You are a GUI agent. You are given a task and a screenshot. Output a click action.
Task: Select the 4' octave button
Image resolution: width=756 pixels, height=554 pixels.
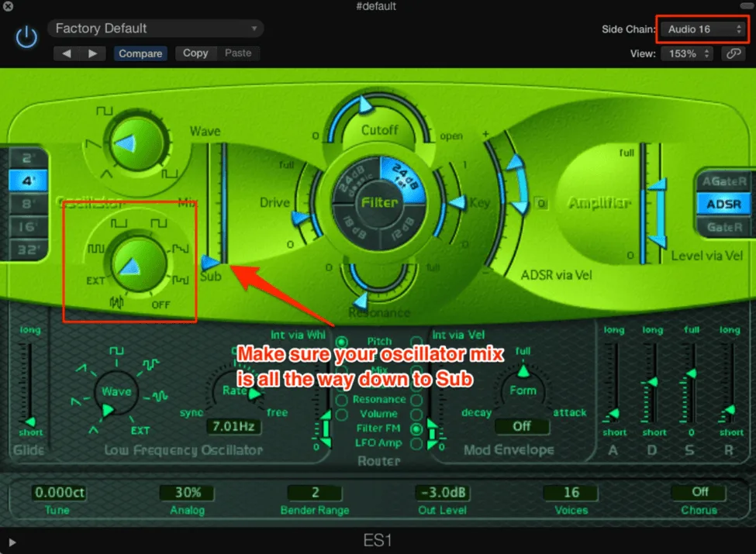point(27,181)
